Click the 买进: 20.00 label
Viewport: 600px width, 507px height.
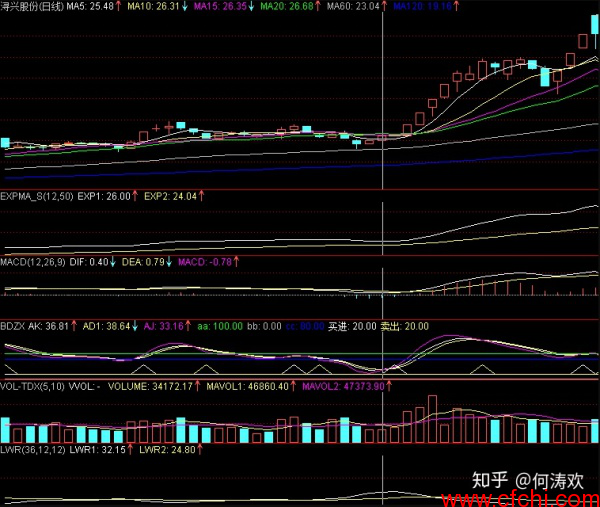[352, 326]
